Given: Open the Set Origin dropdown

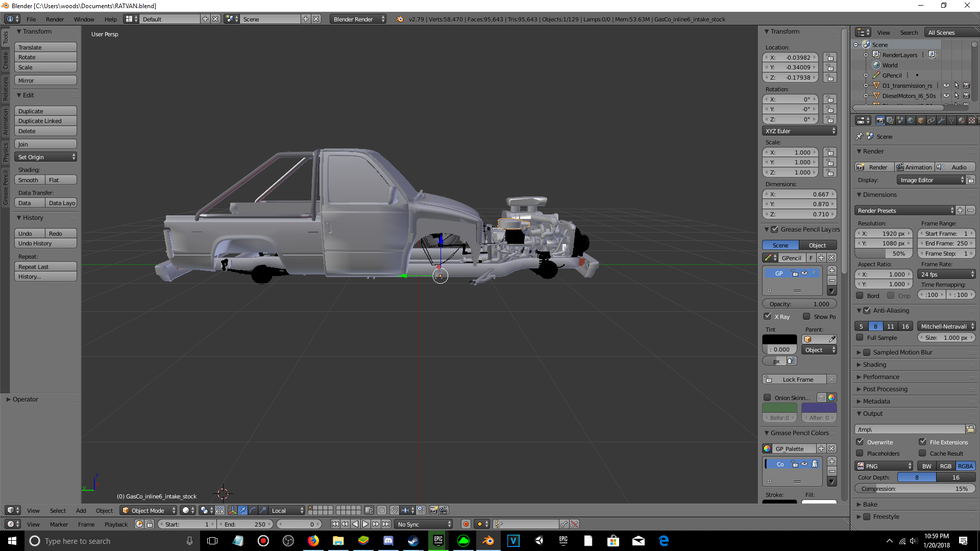Looking at the screenshot, I should (x=45, y=157).
